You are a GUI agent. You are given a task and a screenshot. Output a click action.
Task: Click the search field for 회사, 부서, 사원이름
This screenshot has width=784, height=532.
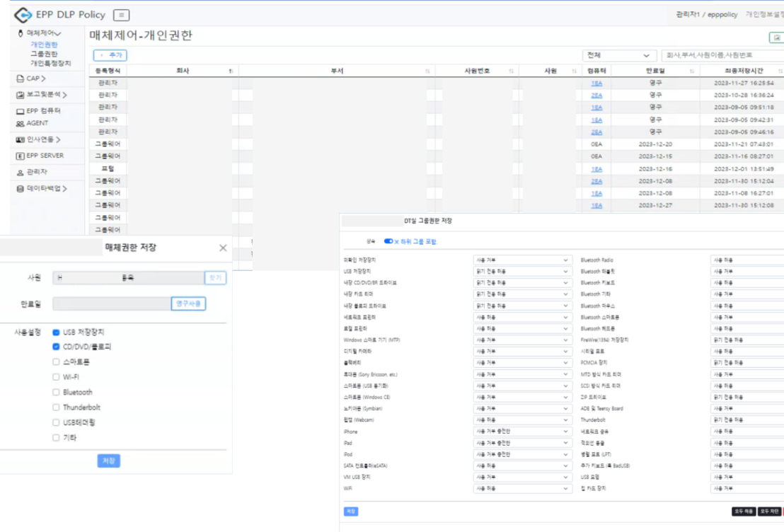[x=722, y=55]
